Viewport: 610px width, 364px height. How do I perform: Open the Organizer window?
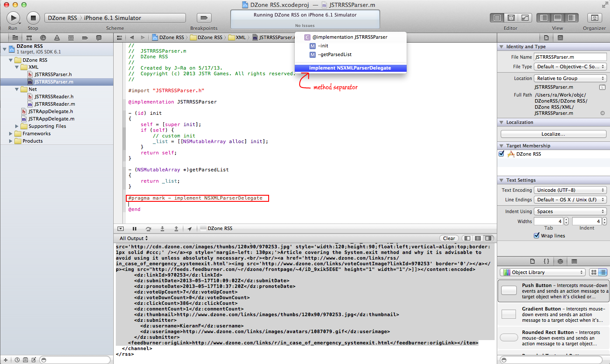(x=594, y=18)
